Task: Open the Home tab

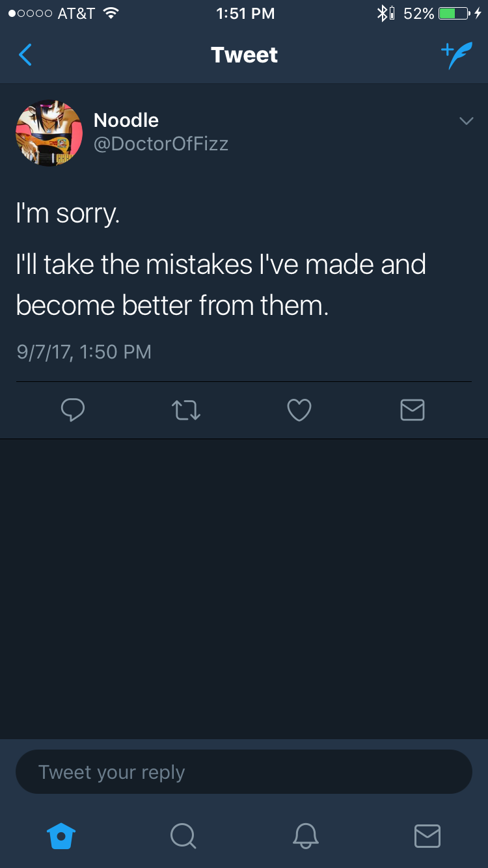Action: (61, 835)
